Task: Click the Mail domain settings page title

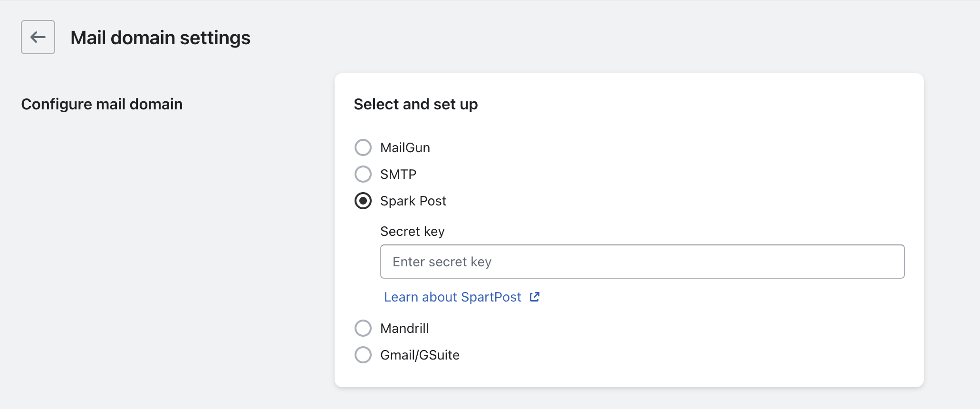Action: pos(160,38)
